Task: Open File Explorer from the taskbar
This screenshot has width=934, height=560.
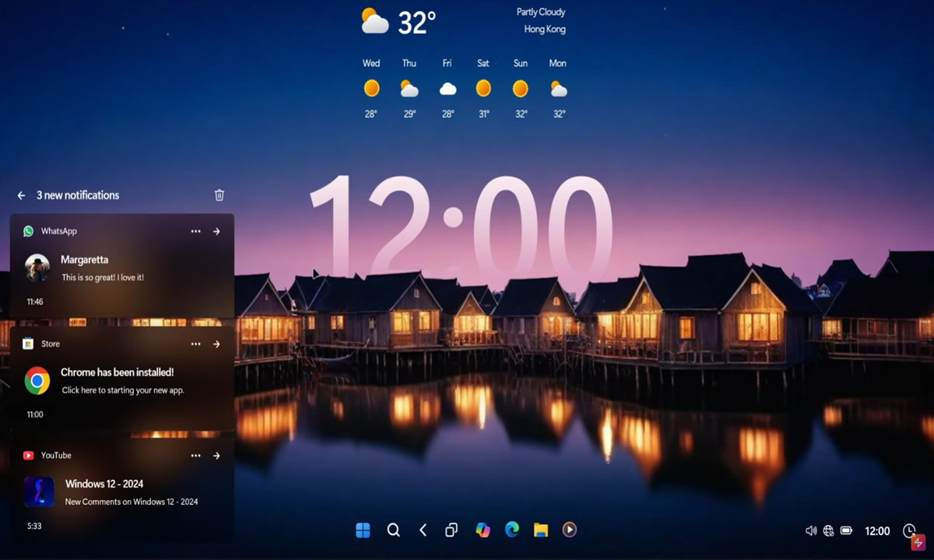Action: pyautogui.click(x=540, y=530)
